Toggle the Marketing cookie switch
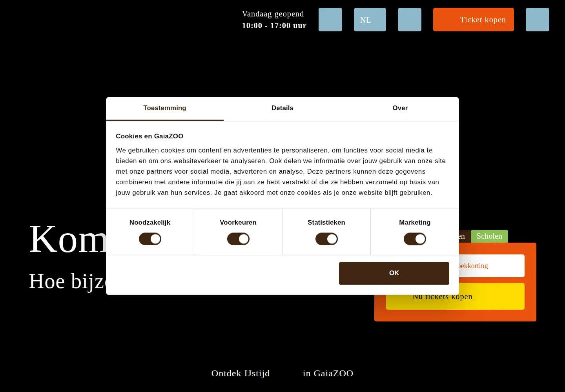This screenshot has width=565, height=392. tap(415, 239)
